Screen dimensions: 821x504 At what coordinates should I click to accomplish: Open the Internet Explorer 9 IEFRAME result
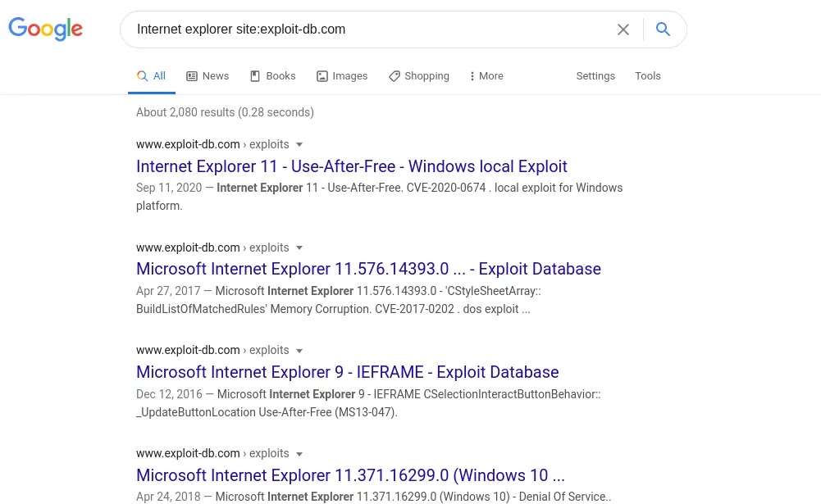(x=347, y=372)
